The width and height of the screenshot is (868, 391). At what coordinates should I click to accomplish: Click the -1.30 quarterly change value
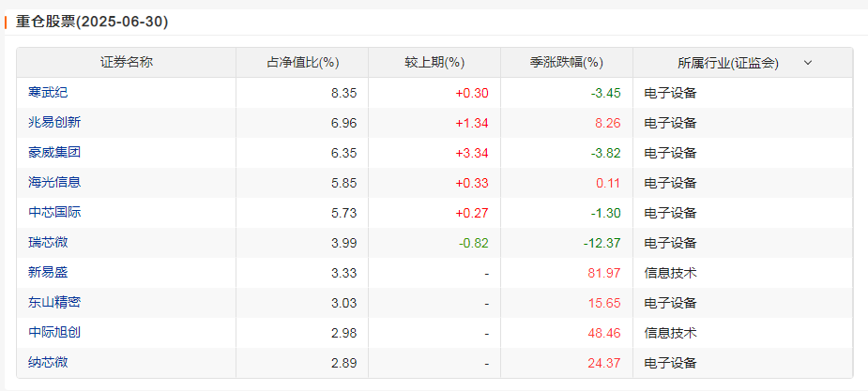[x=606, y=213]
